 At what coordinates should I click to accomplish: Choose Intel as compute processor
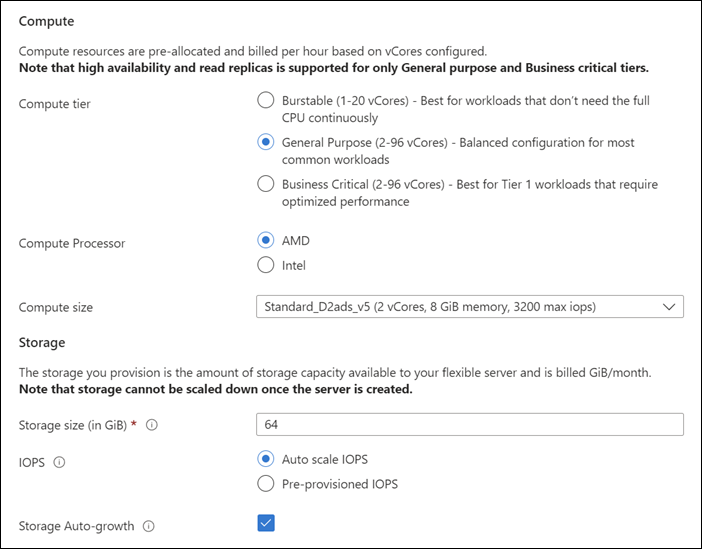pyautogui.click(x=265, y=265)
